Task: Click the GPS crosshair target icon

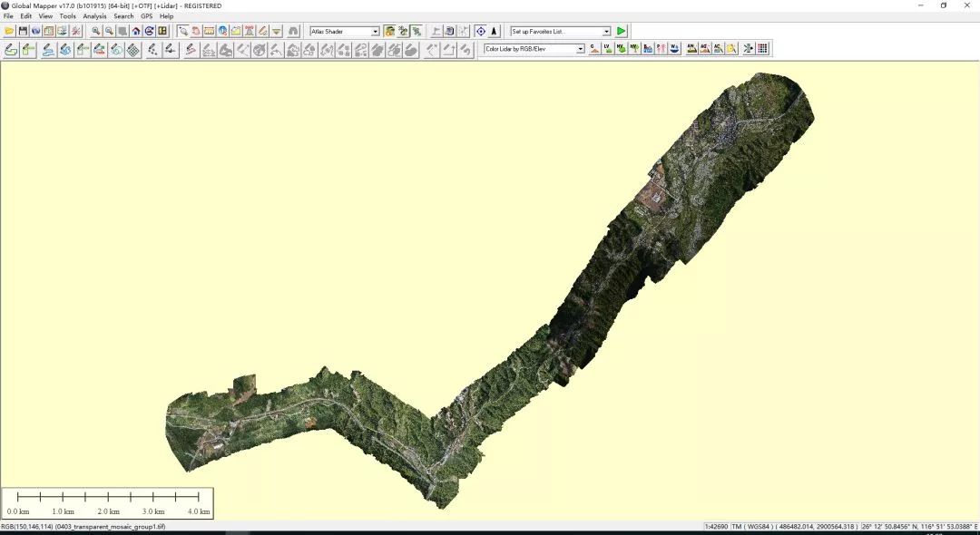Action: click(481, 31)
